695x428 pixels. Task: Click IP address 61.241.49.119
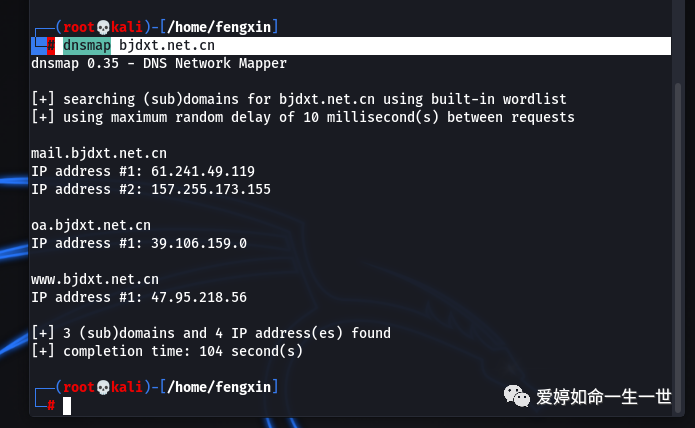(x=199, y=171)
